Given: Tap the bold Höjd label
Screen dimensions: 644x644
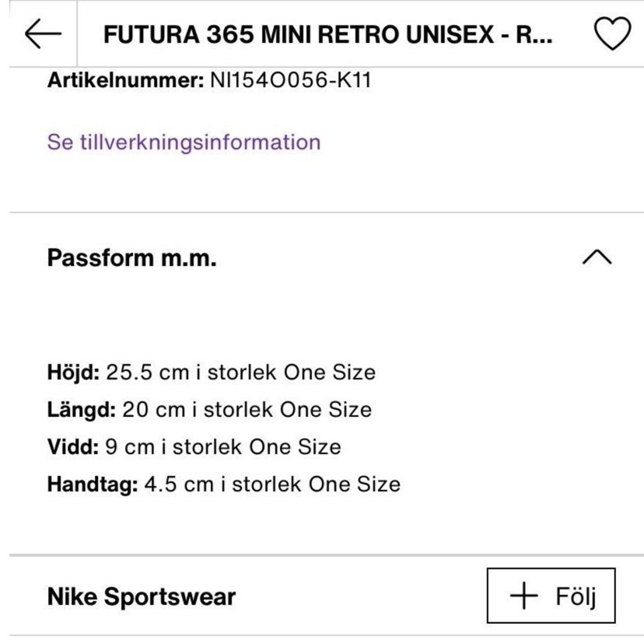Looking at the screenshot, I should (73, 373).
